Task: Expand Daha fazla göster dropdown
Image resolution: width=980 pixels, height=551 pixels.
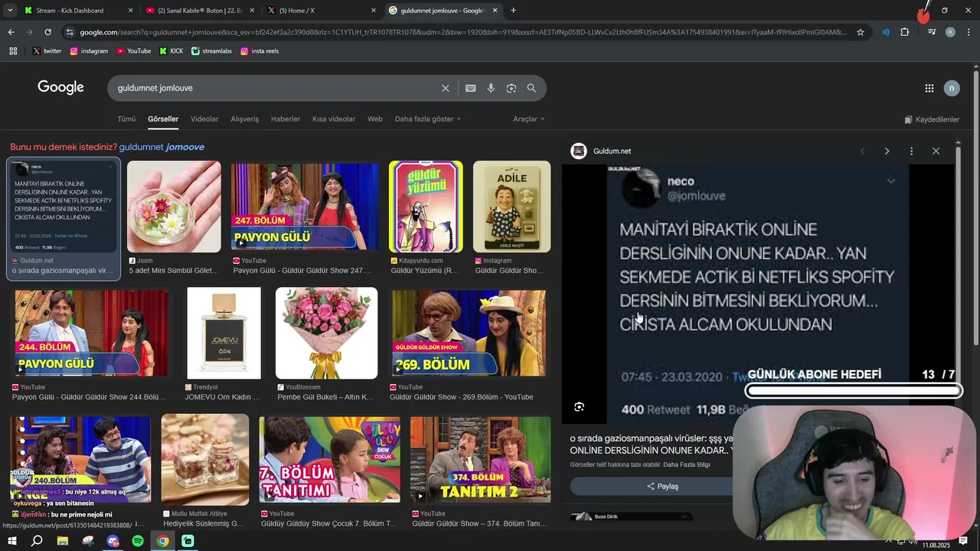Action: [x=428, y=119]
